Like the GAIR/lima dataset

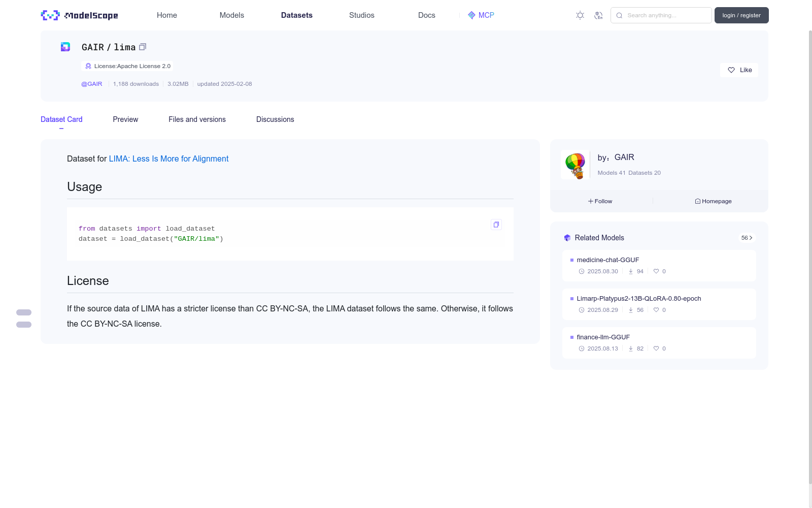coord(739,70)
